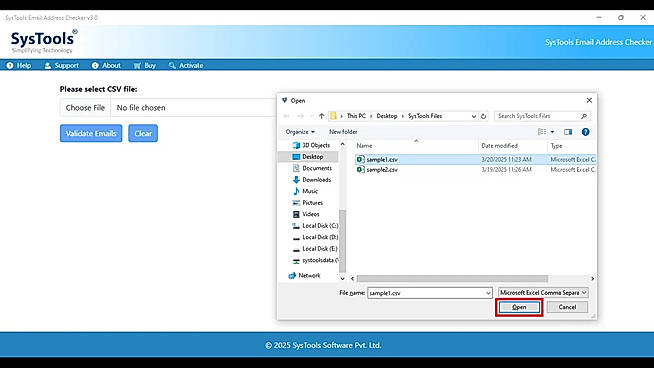Select the sample2.csv file
654x368 pixels.
[x=475, y=170]
